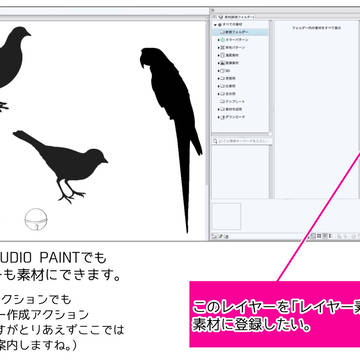Select the 3D tree row
The width and height of the screenshot is (360, 360).
point(240,71)
